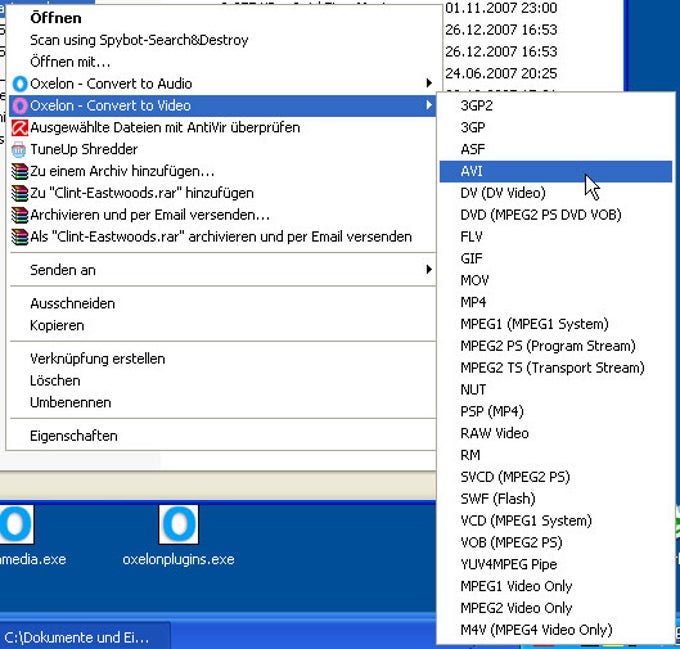Open Oxelon - Convert to Video entry
Screen dimensions: 680x649
point(222,106)
